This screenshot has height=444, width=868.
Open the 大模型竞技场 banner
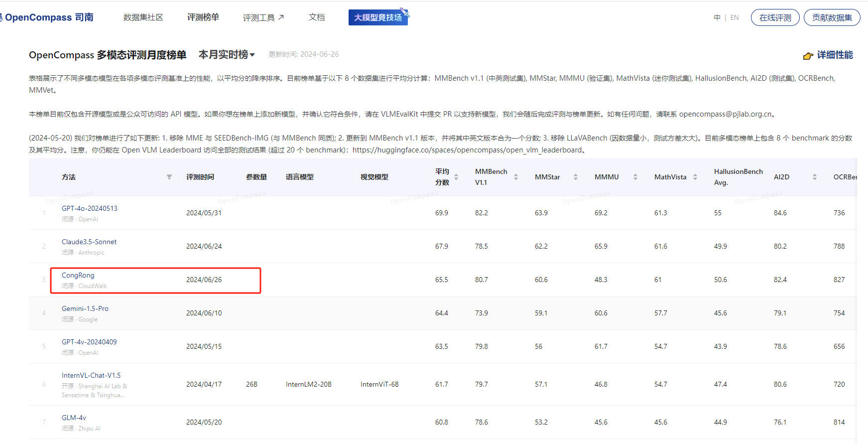pos(378,17)
